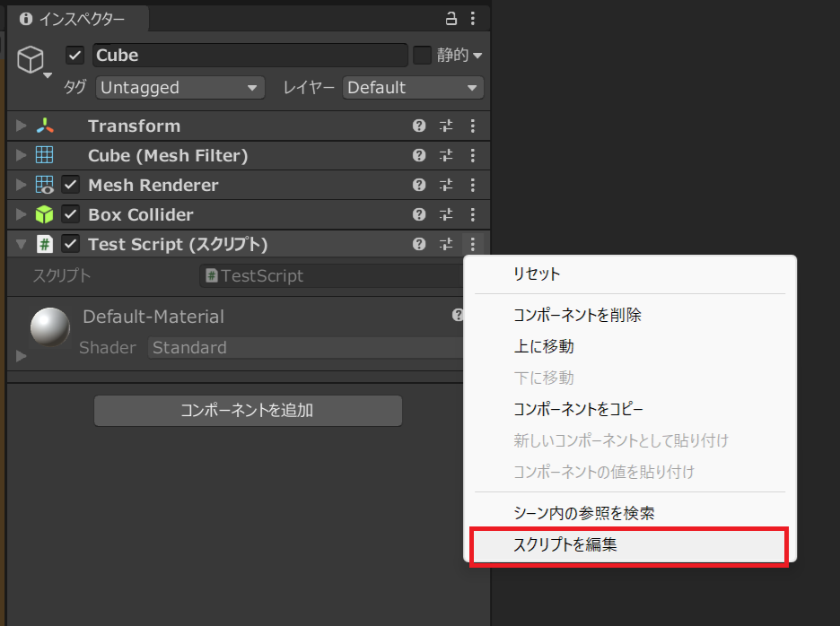Open Mesh Renderer three-dot options menu

472,185
